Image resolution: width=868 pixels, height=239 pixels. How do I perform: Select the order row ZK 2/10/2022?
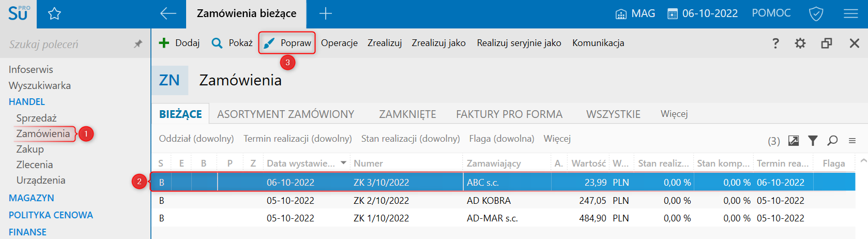point(503,200)
